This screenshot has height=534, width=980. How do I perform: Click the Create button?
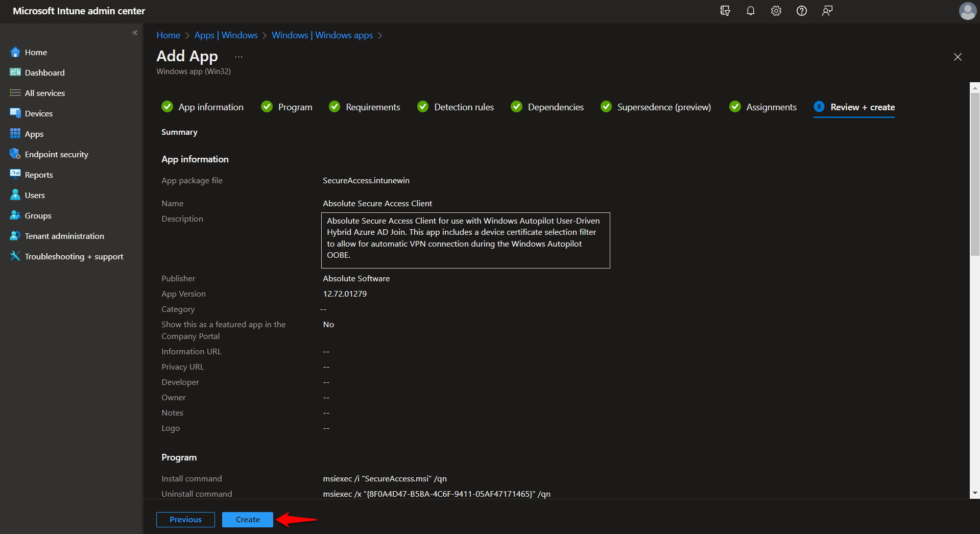click(x=247, y=519)
